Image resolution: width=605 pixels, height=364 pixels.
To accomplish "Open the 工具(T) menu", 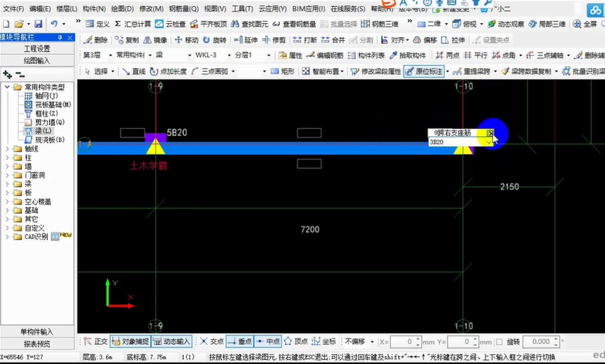I will coord(243,9).
